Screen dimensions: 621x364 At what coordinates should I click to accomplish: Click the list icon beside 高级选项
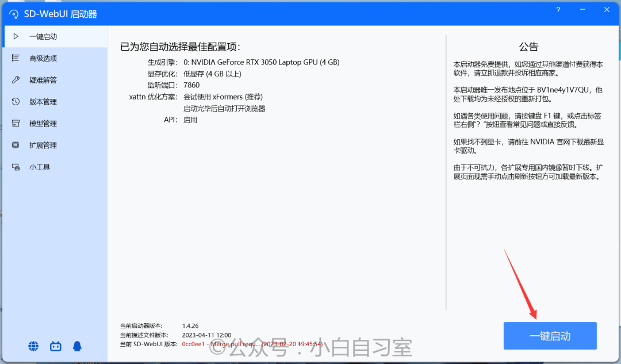16,58
